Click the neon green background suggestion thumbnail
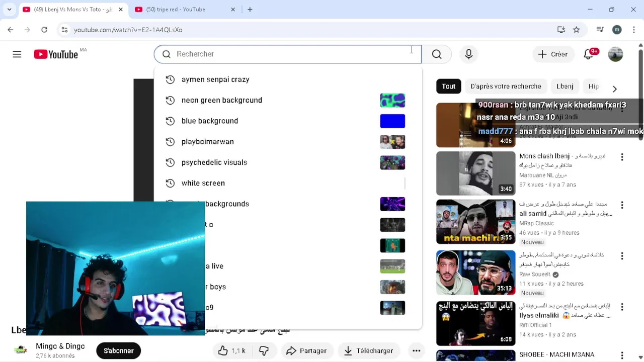Viewport: 644px width, 362px height. [392, 100]
